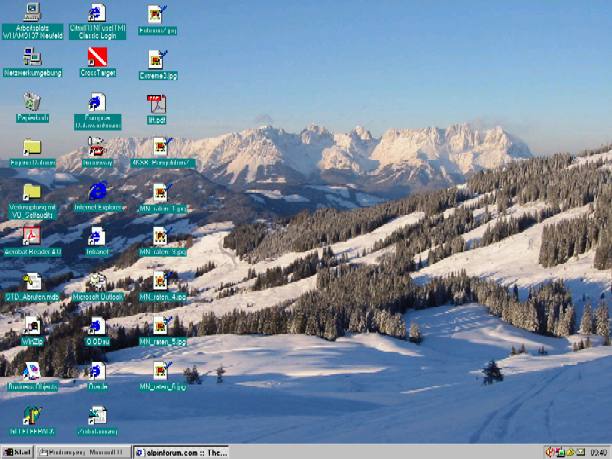Open the STD_Abrufen.mdb database file
Viewport: 612px width, 459px height.
point(32,281)
